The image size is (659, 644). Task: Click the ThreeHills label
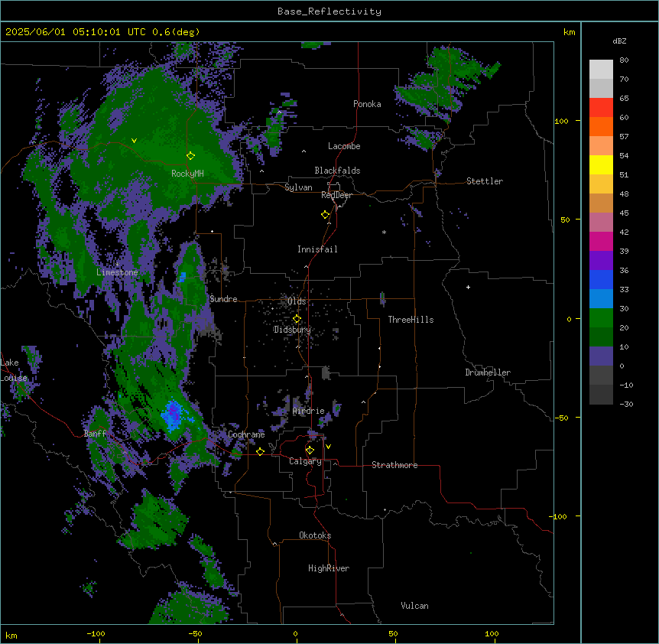[411, 320]
